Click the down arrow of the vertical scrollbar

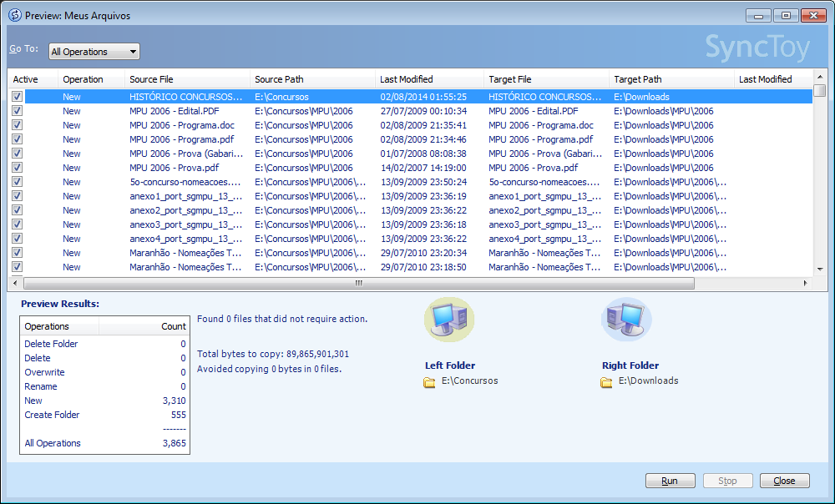pos(820,270)
